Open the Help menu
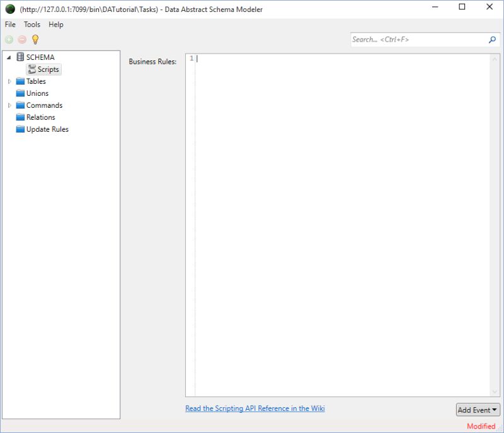The height and width of the screenshot is (433, 504). click(55, 25)
